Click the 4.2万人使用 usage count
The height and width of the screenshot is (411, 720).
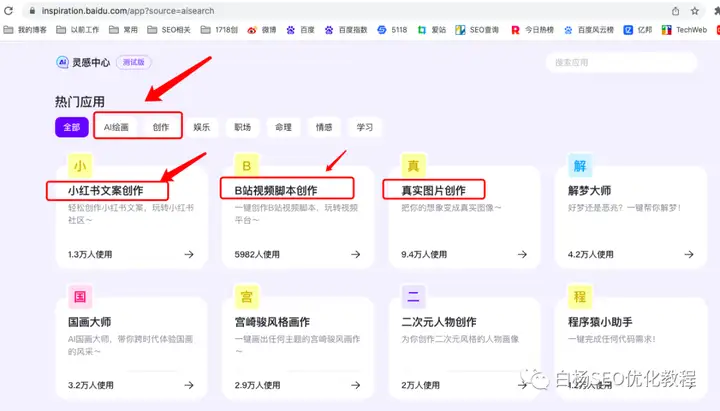click(x=591, y=254)
